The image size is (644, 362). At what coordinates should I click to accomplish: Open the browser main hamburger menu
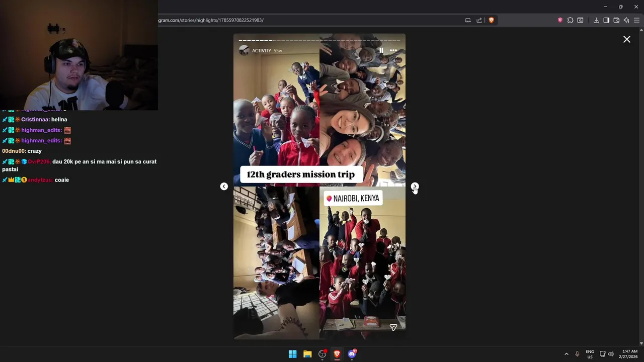coord(636,20)
